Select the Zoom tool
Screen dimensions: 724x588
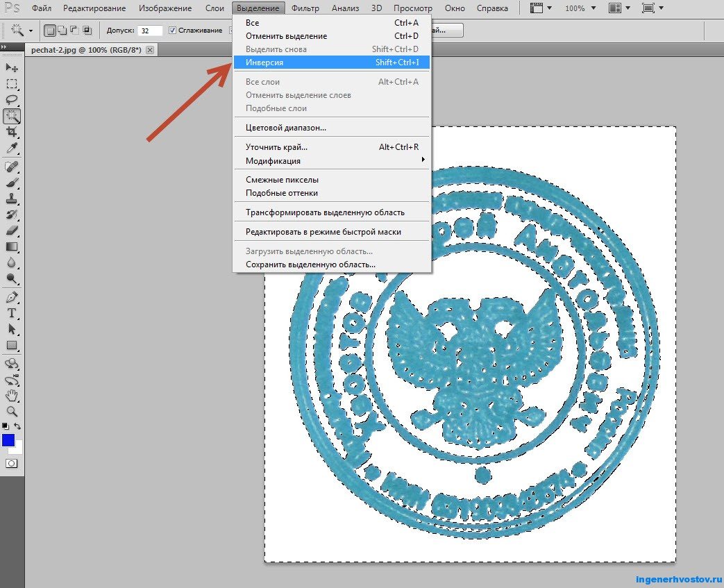point(12,412)
